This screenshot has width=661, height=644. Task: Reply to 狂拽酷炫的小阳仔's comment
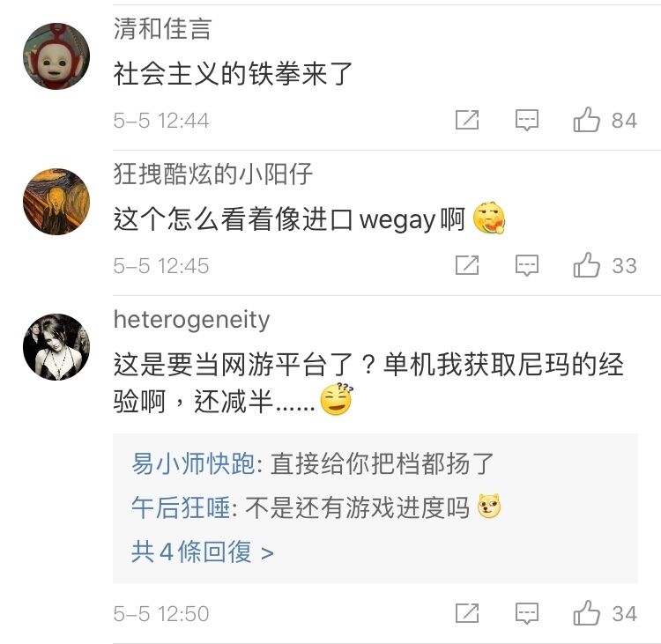527,265
